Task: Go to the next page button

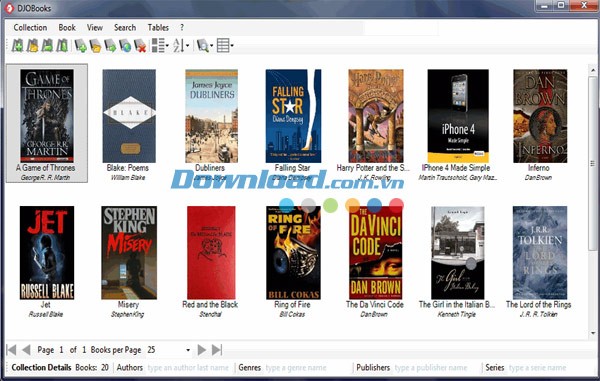Action: 202,350
